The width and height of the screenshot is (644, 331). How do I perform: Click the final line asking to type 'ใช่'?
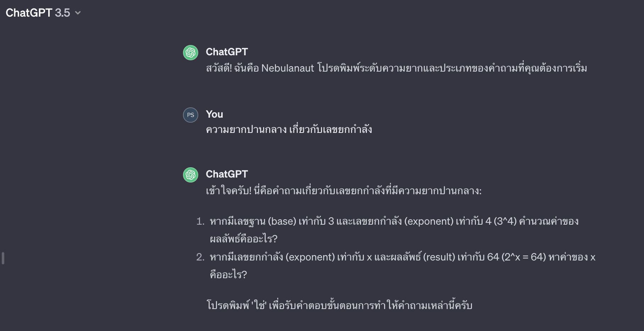(x=339, y=305)
